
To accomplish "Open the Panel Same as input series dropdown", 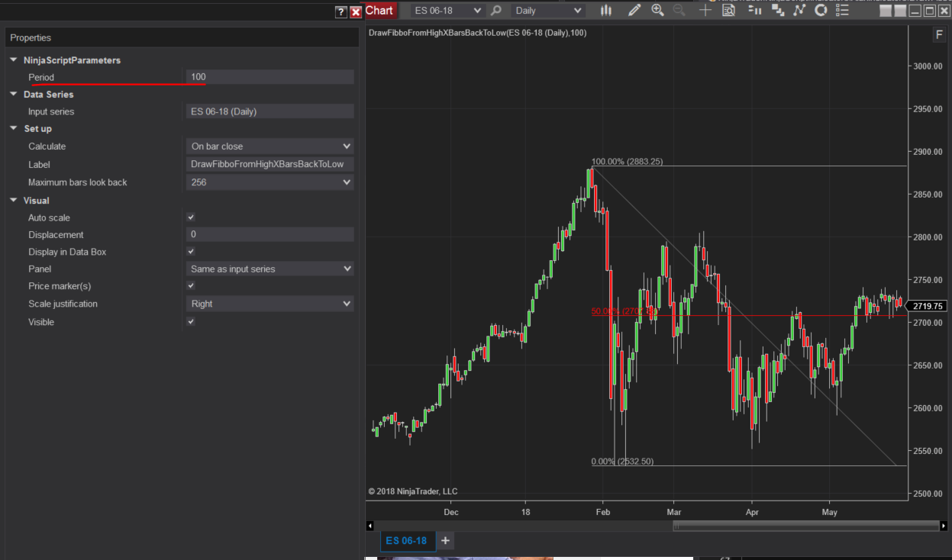I will [x=269, y=269].
